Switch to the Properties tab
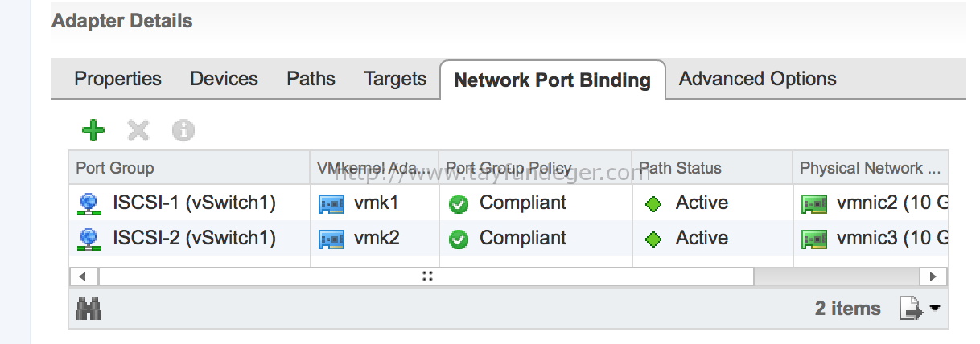Viewport: 980px width, 344px height. click(x=117, y=79)
